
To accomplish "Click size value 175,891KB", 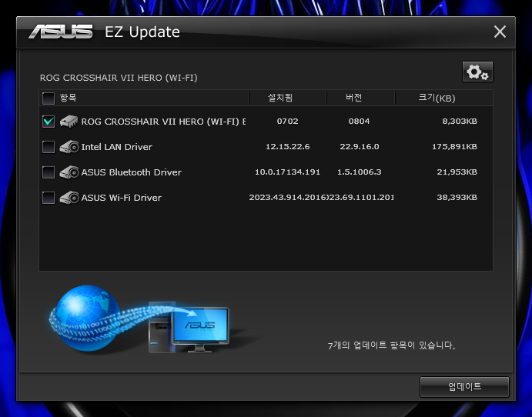I will (454, 147).
